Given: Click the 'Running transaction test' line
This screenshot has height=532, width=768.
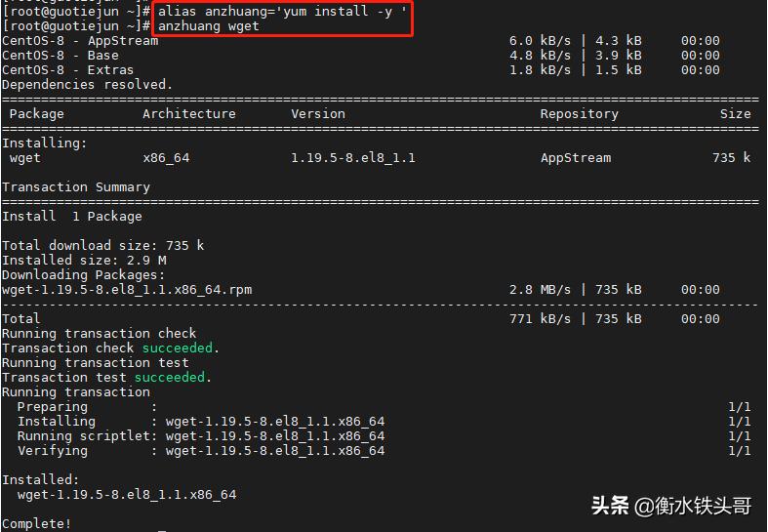Looking at the screenshot, I should point(96,363).
